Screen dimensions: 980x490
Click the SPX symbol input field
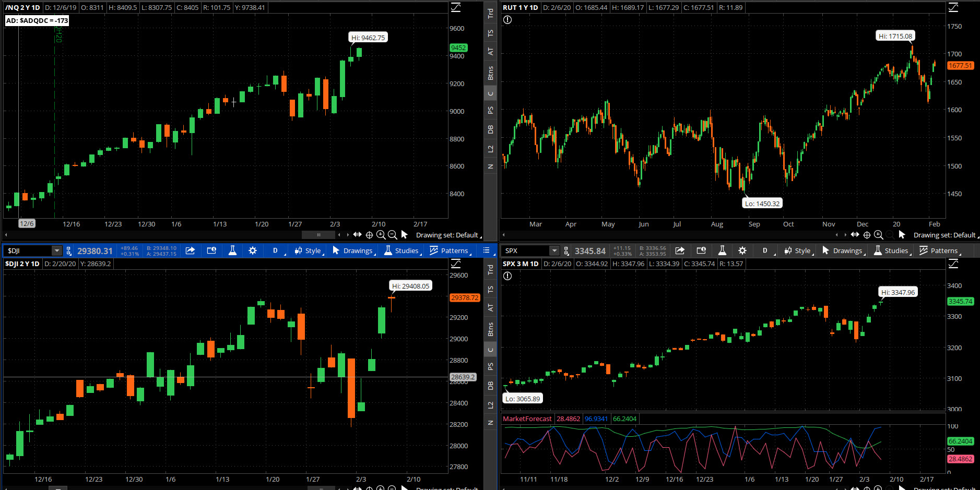coord(526,251)
